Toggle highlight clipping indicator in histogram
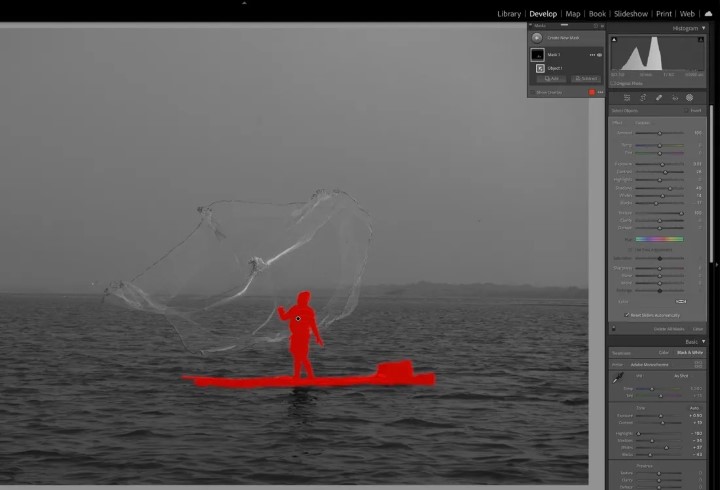Image resolution: width=720 pixels, height=490 pixels. click(x=701, y=39)
